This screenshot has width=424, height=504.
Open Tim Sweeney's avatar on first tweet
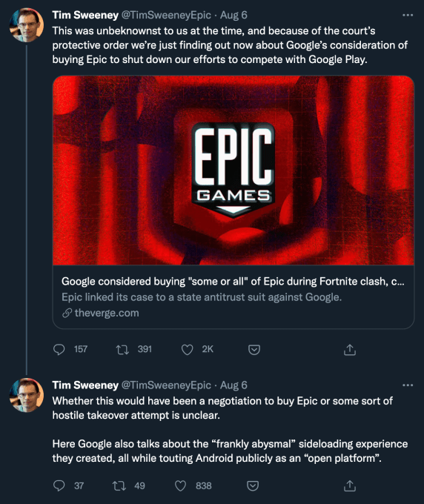[27, 25]
